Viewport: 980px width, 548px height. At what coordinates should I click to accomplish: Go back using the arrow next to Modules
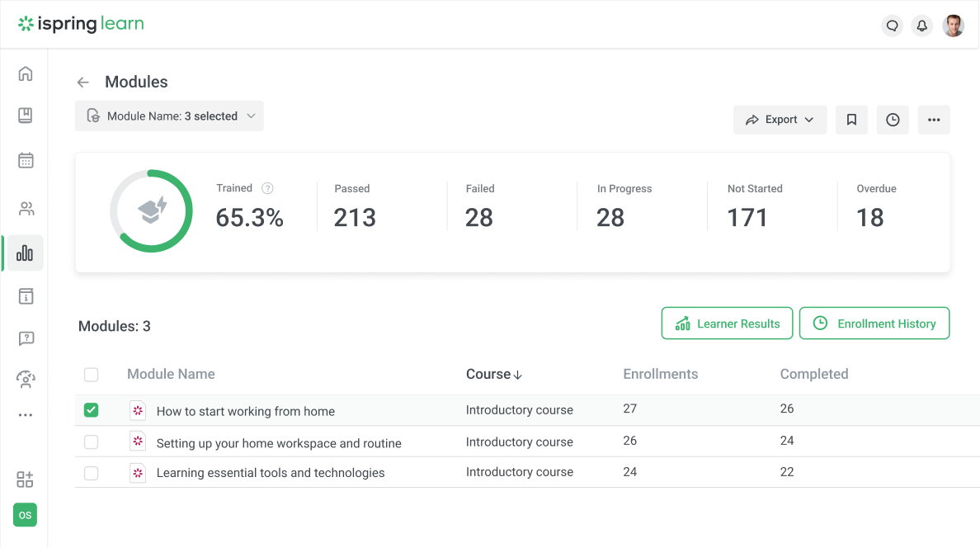pyautogui.click(x=82, y=82)
